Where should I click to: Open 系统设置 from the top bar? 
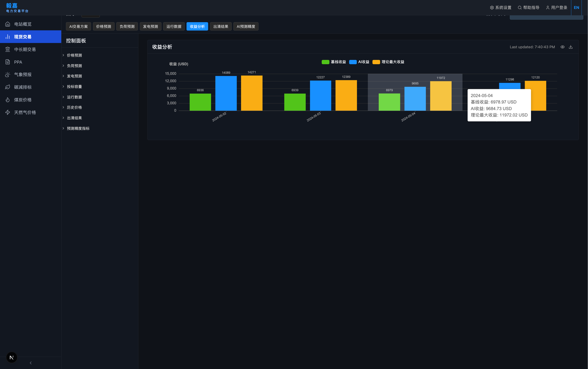[500, 8]
